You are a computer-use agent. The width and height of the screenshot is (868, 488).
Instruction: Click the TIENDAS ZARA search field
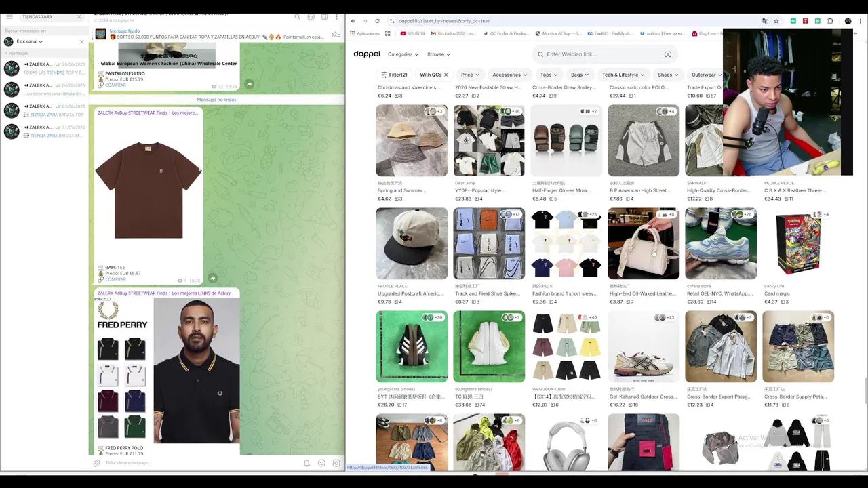50,16
